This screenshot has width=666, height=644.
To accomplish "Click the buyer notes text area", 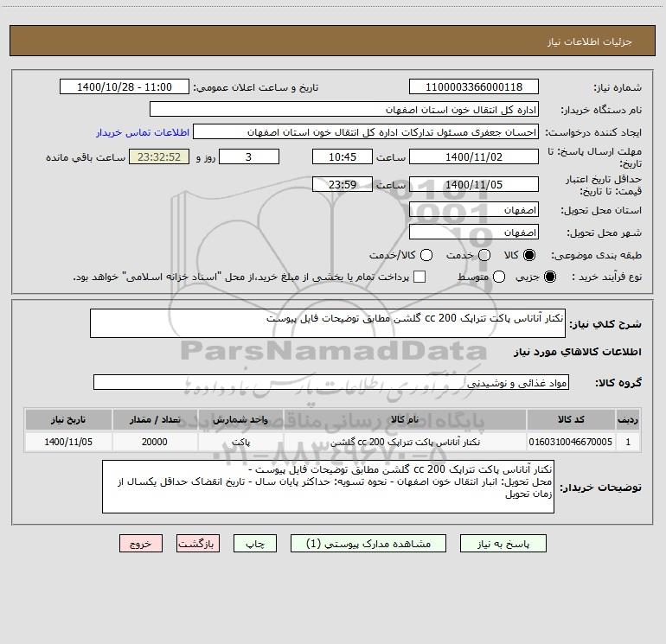I will pos(328,487).
